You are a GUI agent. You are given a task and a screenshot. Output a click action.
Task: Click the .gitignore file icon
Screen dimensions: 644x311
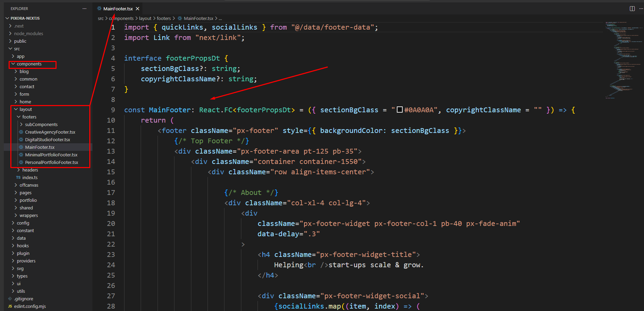pos(10,299)
